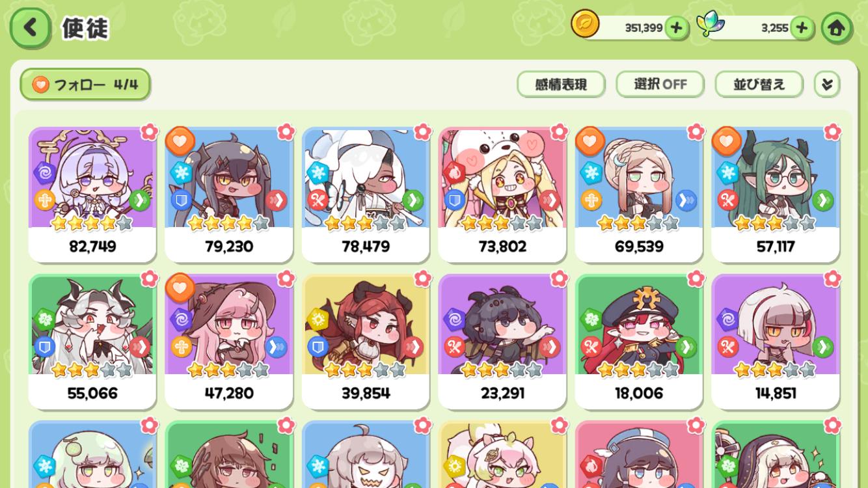This screenshot has height=488, width=868.
Task: Add butterfly gems with plus button
Action: click(802, 28)
